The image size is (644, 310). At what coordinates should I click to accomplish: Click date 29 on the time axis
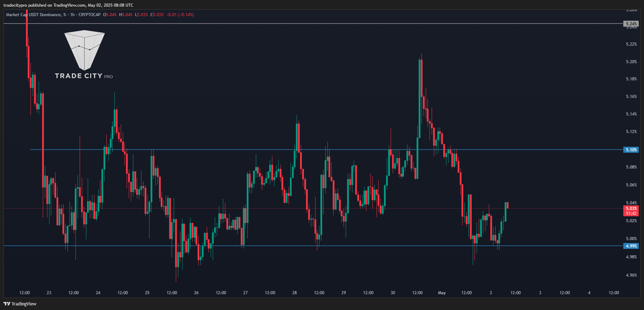(344, 293)
